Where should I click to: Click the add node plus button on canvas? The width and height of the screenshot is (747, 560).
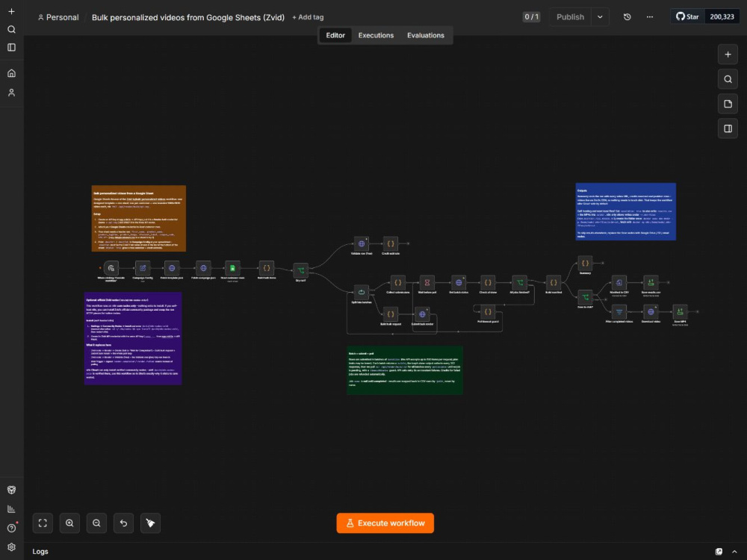[728, 55]
